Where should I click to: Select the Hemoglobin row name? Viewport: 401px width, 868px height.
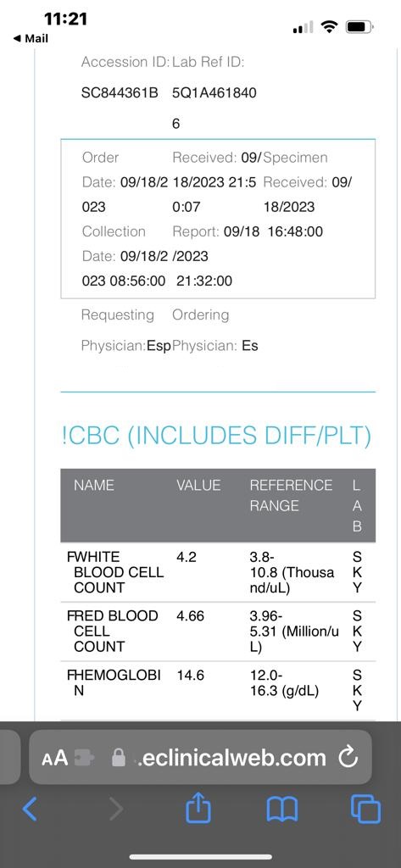pyautogui.click(x=114, y=682)
